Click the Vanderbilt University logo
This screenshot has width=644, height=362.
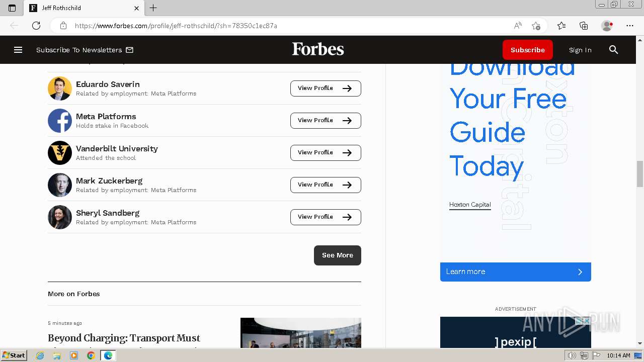tap(60, 153)
